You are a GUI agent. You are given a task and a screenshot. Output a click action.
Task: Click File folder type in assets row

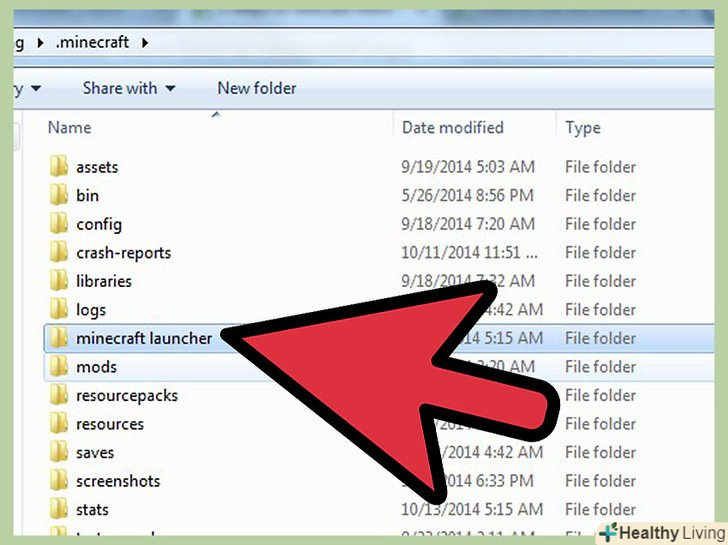click(x=600, y=167)
